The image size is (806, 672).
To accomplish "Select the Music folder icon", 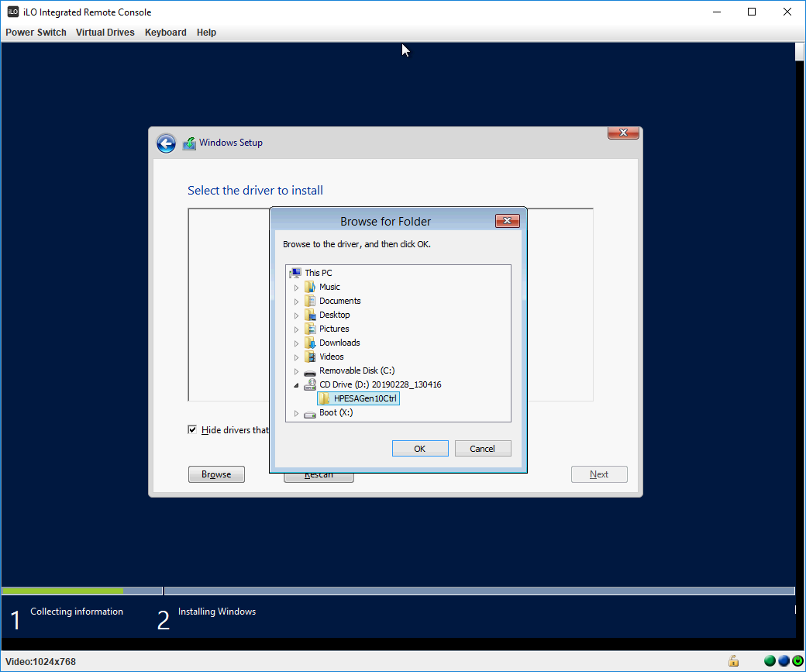I will pyautogui.click(x=309, y=287).
